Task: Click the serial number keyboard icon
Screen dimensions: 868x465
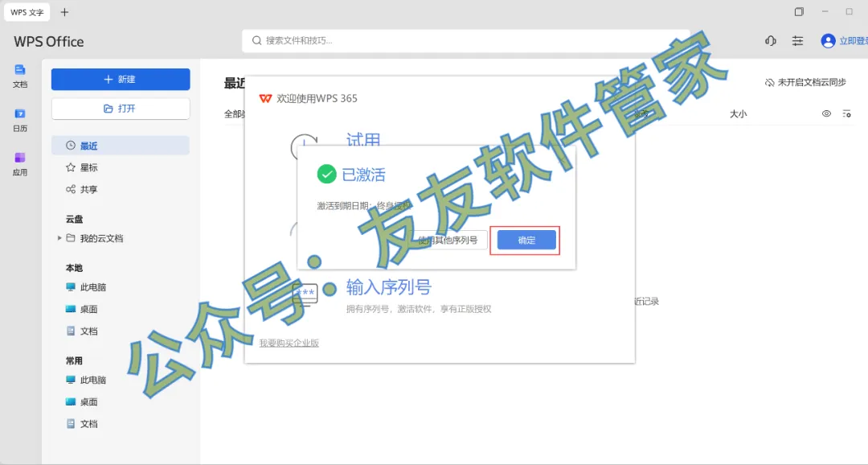Action: (305, 295)
